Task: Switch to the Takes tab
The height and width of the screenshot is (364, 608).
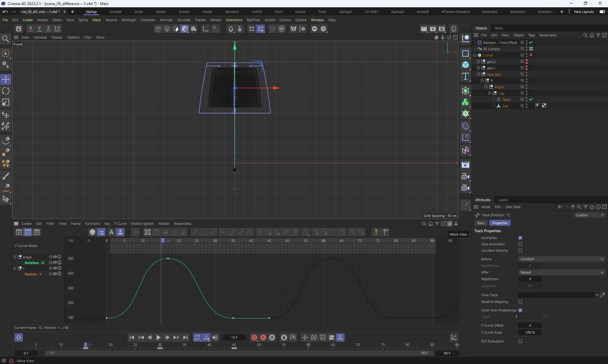Action: [x=498, y=28]
